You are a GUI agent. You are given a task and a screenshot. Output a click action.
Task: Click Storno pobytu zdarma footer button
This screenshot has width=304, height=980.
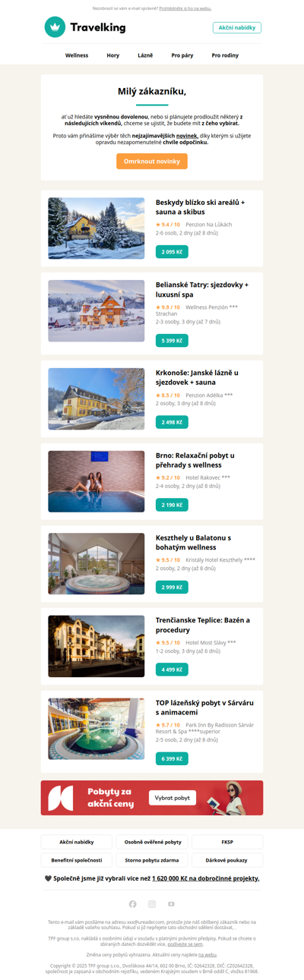152,860
